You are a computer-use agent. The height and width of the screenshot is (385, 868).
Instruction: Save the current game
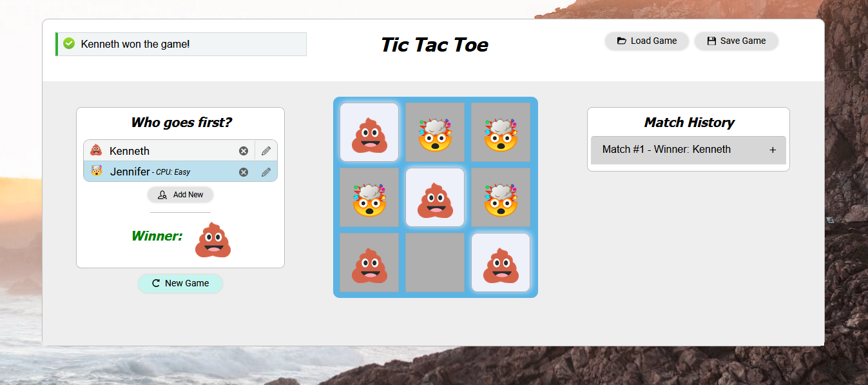pyautogui.click(x=737, y=41)
